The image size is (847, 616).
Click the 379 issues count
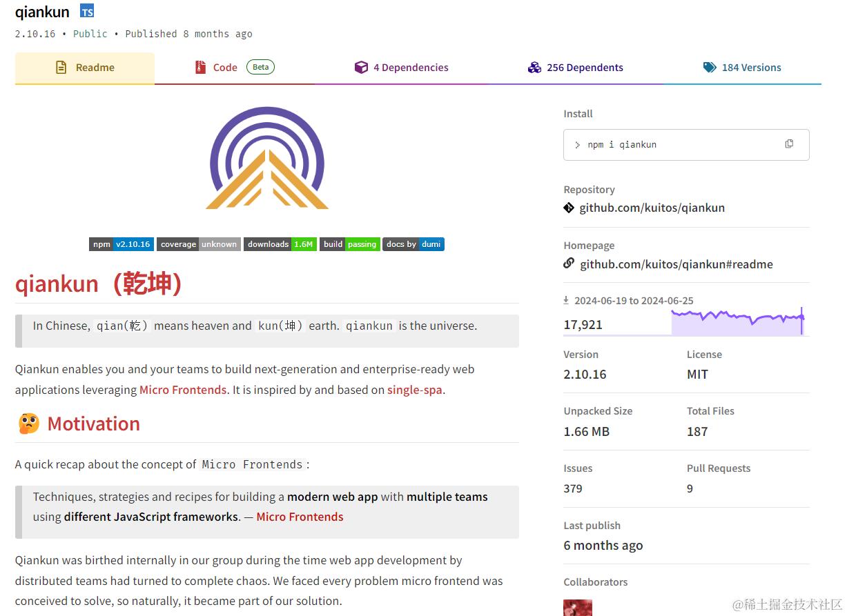click(x=573, y=488)
